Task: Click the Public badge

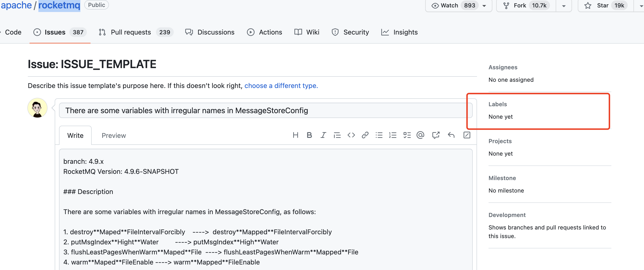Action: [96, 5]
